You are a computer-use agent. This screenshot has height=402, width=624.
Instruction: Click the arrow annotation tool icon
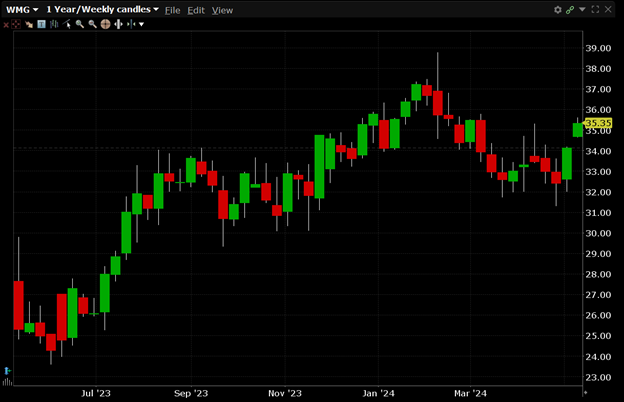tap(29, 25)
